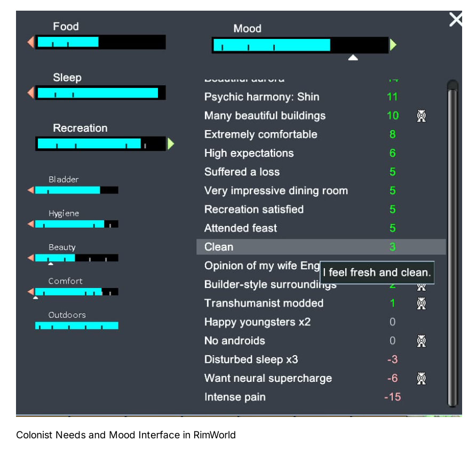Click the Outdoors need bar
This screenshot has height=449, width=476.
pyautogui.click(x=77, y=325)
